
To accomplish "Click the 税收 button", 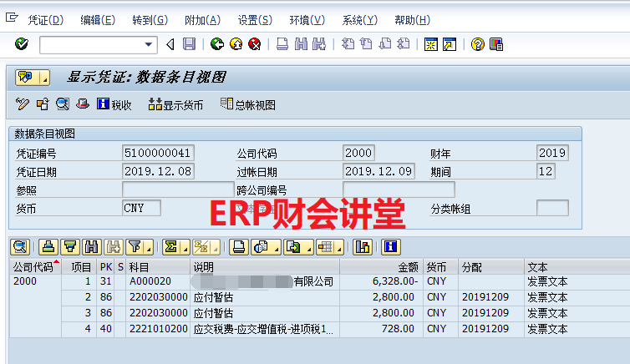I will click(x=114, y=104).
